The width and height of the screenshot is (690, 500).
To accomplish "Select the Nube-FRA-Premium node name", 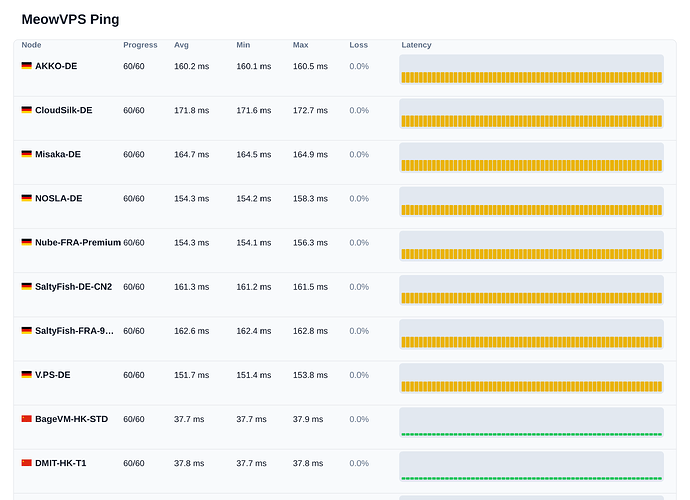I will [x=78, y=243].
